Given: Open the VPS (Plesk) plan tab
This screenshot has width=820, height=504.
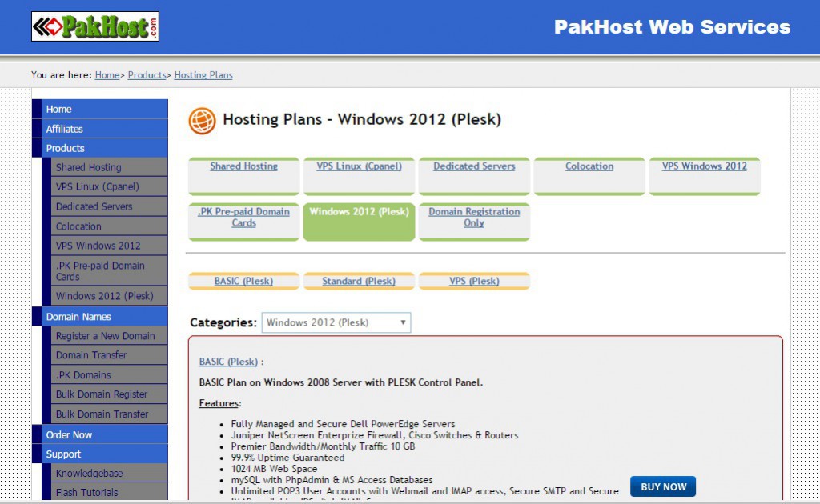Looking at the screenshot, I should tap(474, 281).
